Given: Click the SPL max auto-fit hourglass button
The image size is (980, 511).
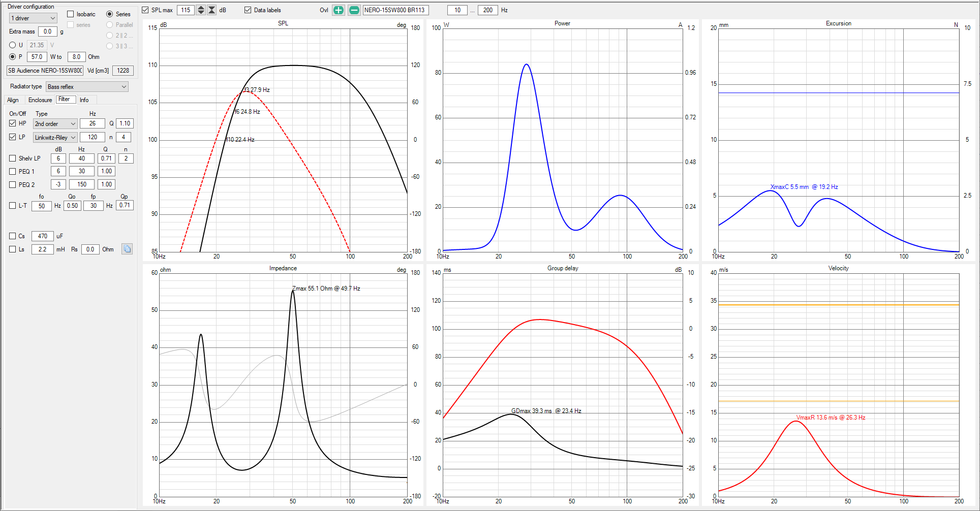Looking at the screenshot, I should coord(211,10).
